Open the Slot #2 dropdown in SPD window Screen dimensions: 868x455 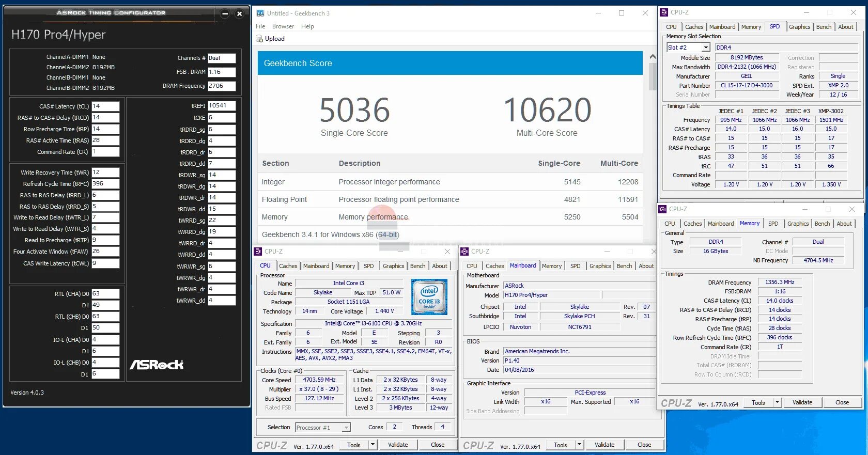click(x=706, y=48)
